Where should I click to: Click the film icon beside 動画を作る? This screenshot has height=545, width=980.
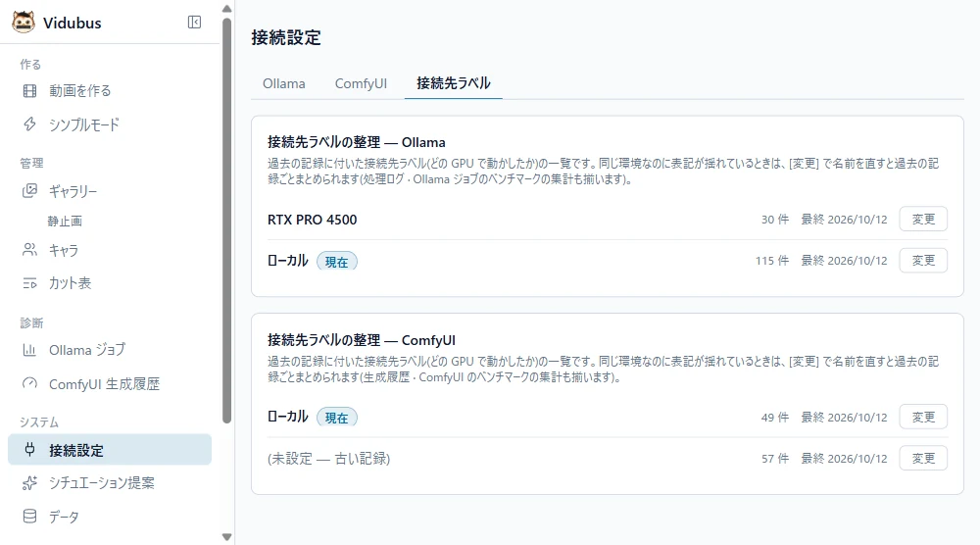click(x=29, y=91)
